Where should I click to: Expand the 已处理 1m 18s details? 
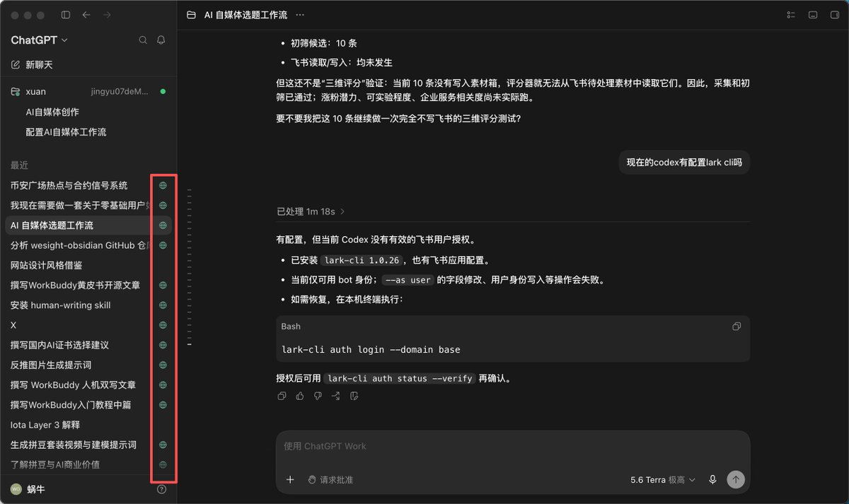311,211
